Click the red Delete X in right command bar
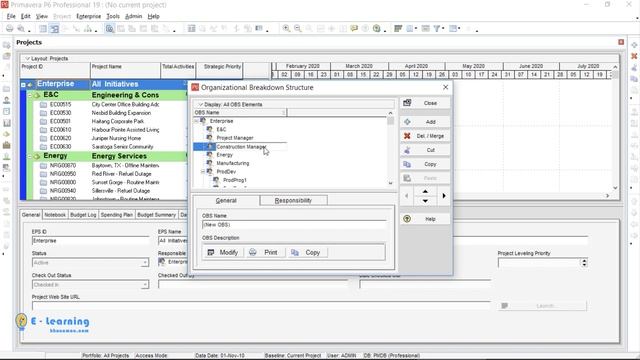 634,56
